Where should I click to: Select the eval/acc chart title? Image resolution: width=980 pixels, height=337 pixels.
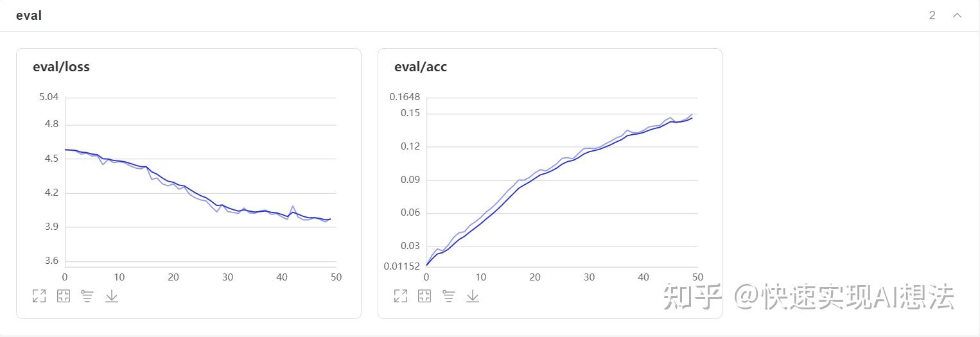click(x=421, y=67)
